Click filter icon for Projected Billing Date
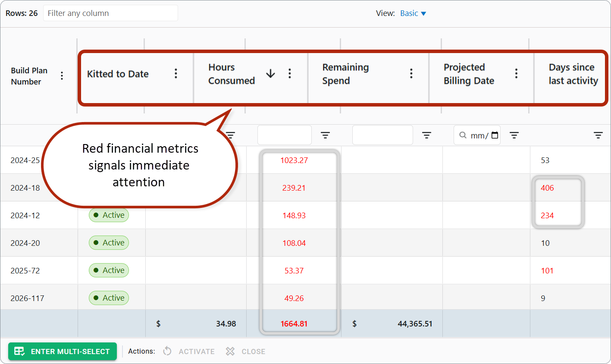 514,135
